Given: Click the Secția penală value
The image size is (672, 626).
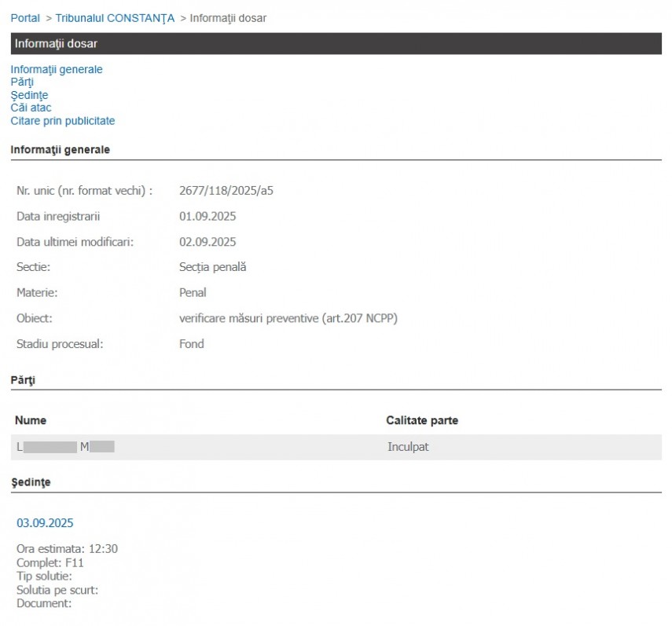Looking at the screenshot, I should coord(212,267).
